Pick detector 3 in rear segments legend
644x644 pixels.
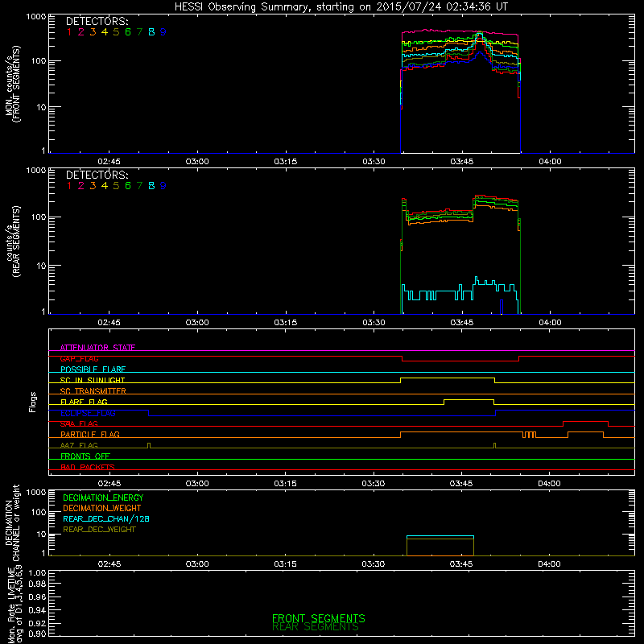point(93,186)
